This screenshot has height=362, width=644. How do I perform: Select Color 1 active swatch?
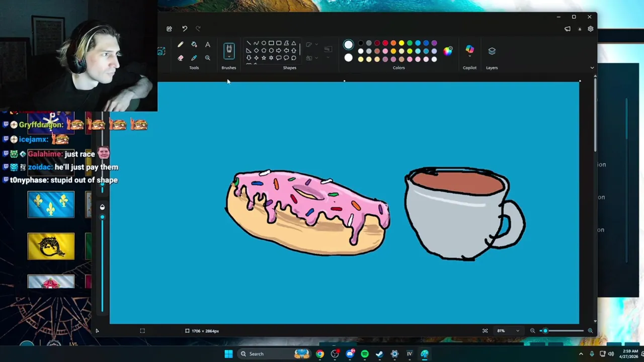[348, 45]
